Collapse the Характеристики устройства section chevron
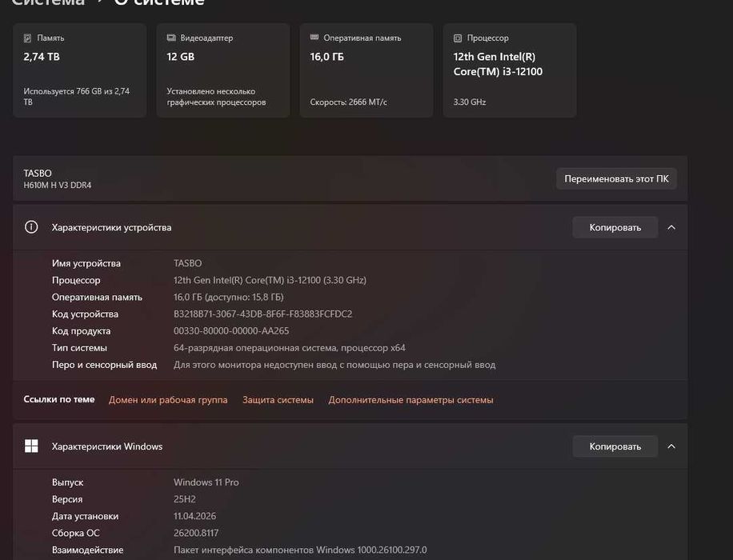 671,227
